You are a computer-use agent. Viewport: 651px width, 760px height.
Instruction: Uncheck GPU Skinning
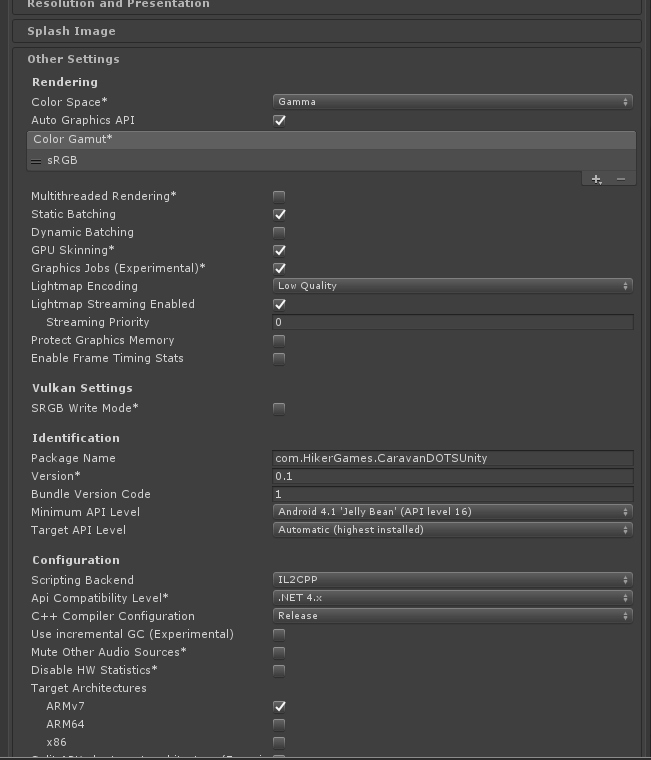(x=280, y=250)
